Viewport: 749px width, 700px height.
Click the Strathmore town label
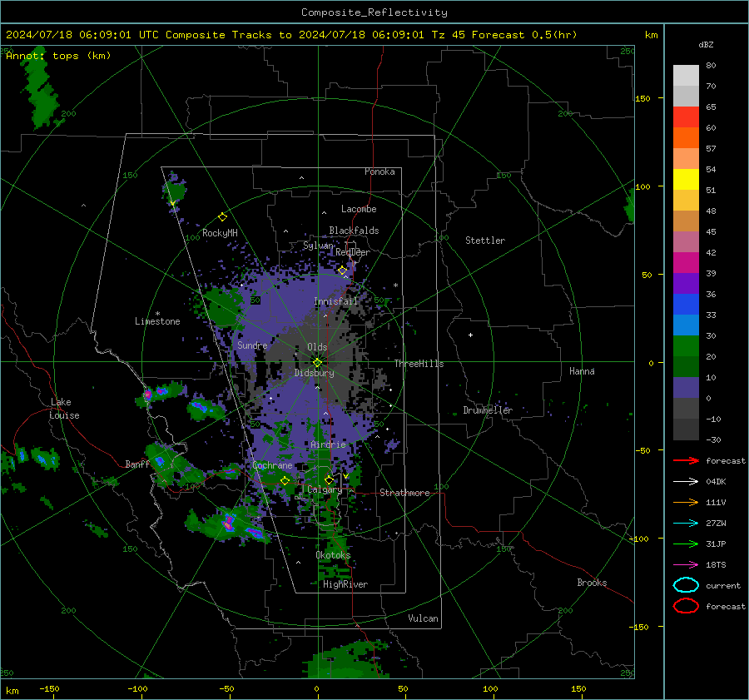coord(404,493)
